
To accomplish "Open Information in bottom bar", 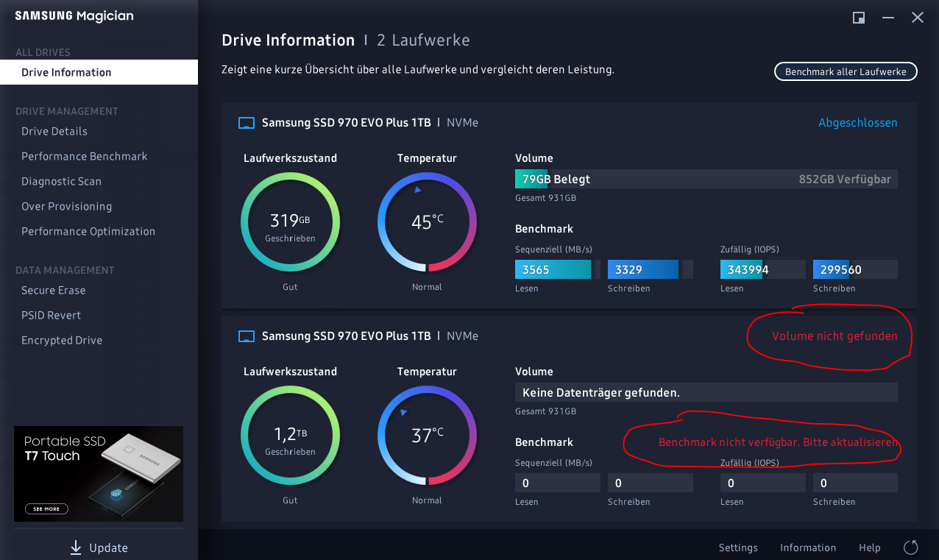I will pyautogui.click(x=808, y=547).
